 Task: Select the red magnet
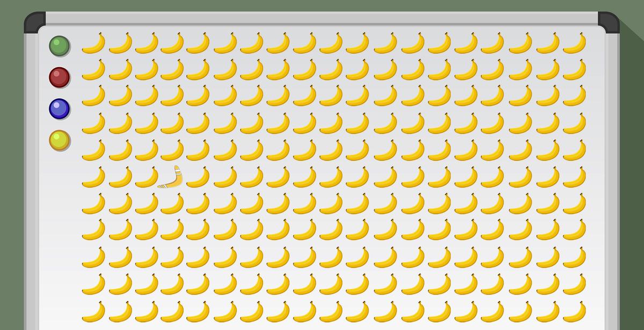pyautogui.click(x=59, y=77)
